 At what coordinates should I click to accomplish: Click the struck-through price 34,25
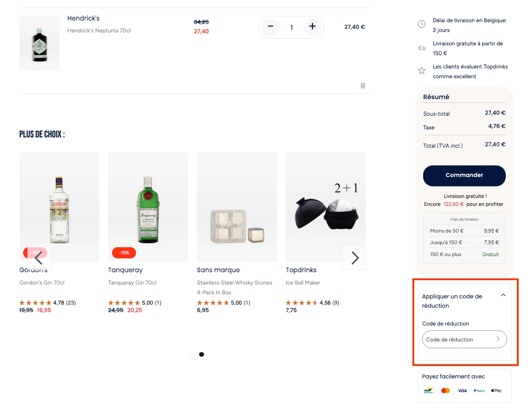(x=201, y=22)
